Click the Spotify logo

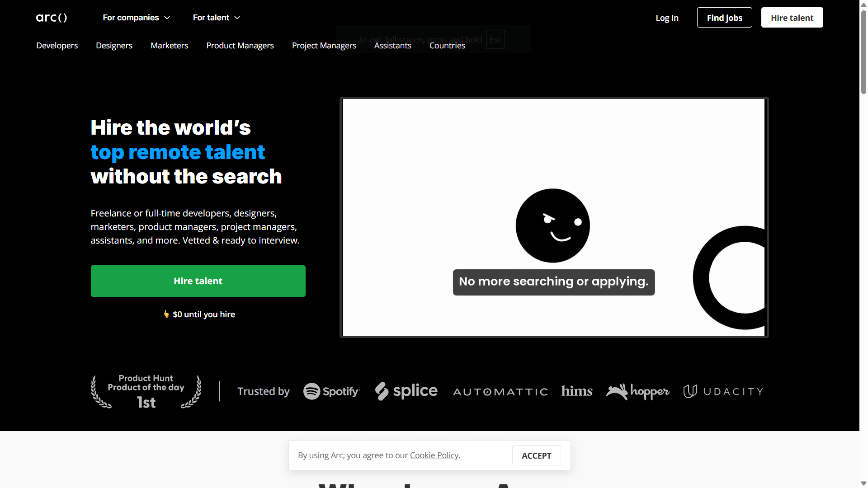tap(331, 391)
